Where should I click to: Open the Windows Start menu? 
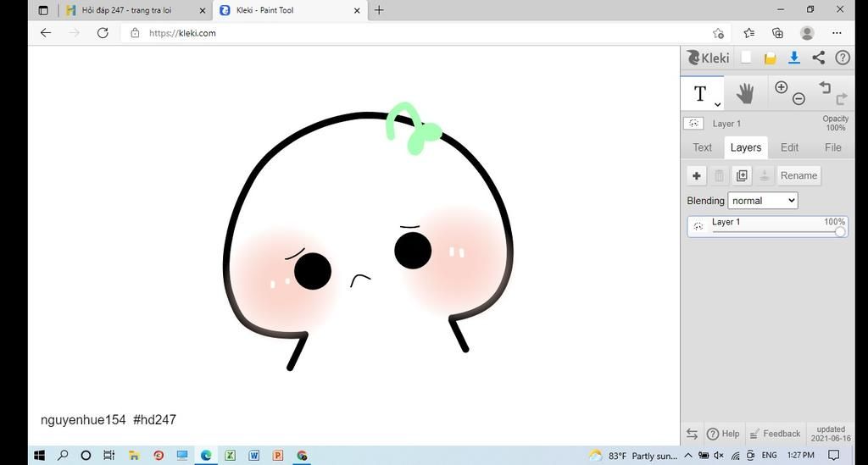(x=39, y=456)
